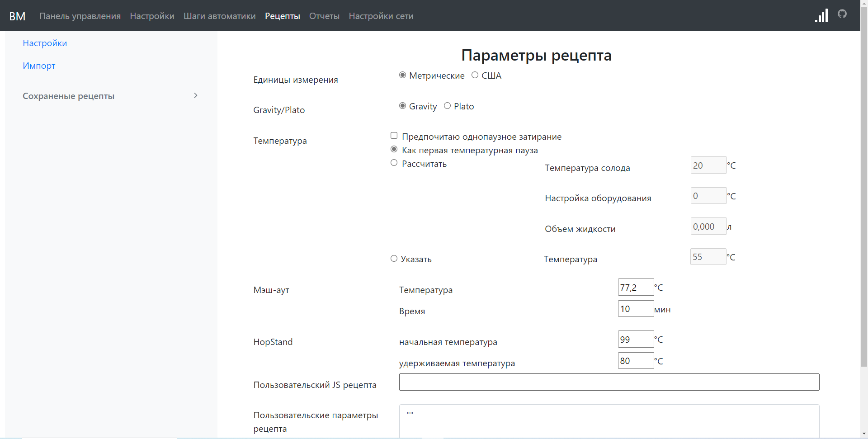Select Метрические units radio
868x439 pixels.
click(x=402, y=75)
